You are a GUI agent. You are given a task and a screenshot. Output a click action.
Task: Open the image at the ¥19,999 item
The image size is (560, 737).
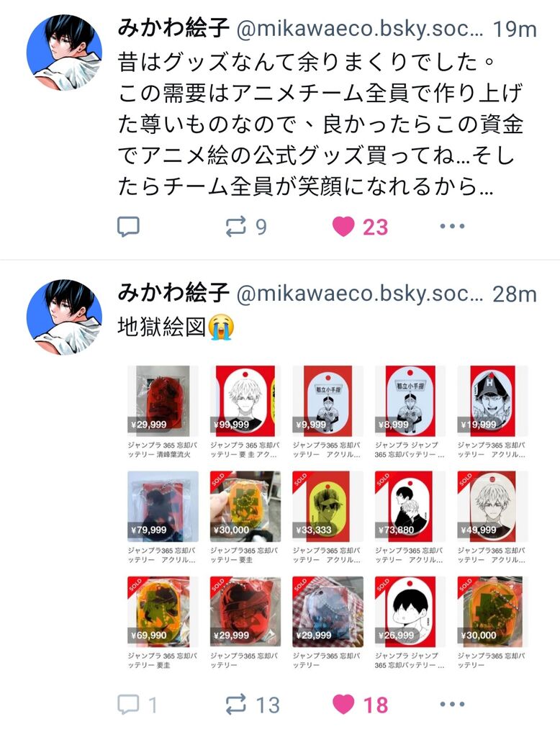pyautogui.click(x=492, y=400)
